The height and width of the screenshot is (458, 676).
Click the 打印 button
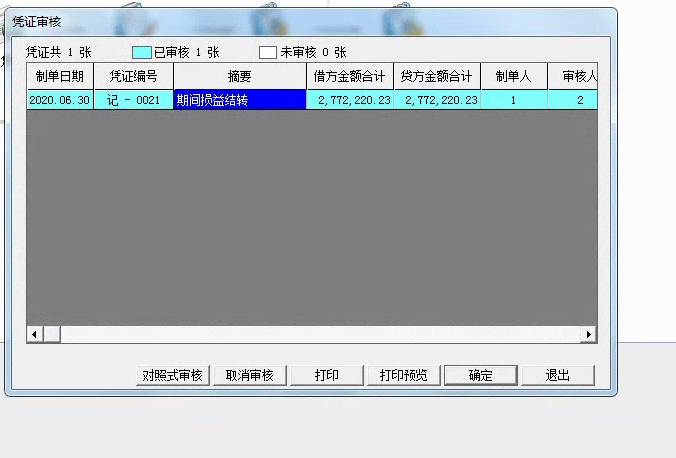(x=327, y=375)
